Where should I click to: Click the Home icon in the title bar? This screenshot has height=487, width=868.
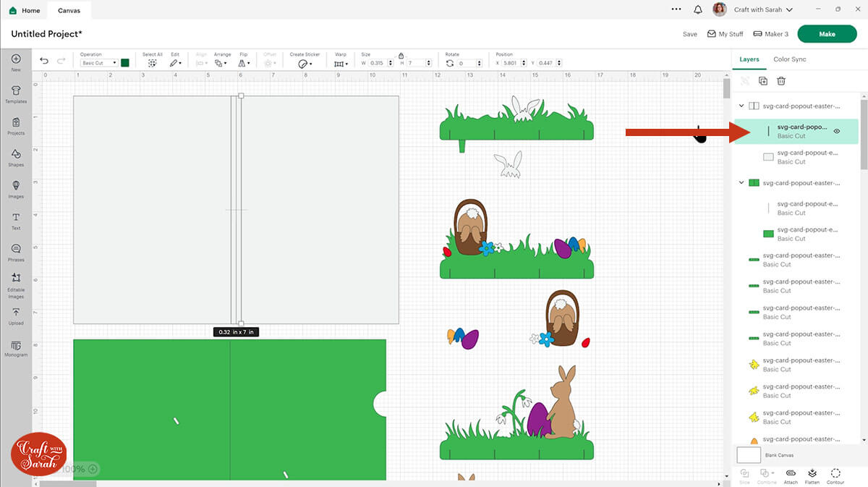coord(13,10)
